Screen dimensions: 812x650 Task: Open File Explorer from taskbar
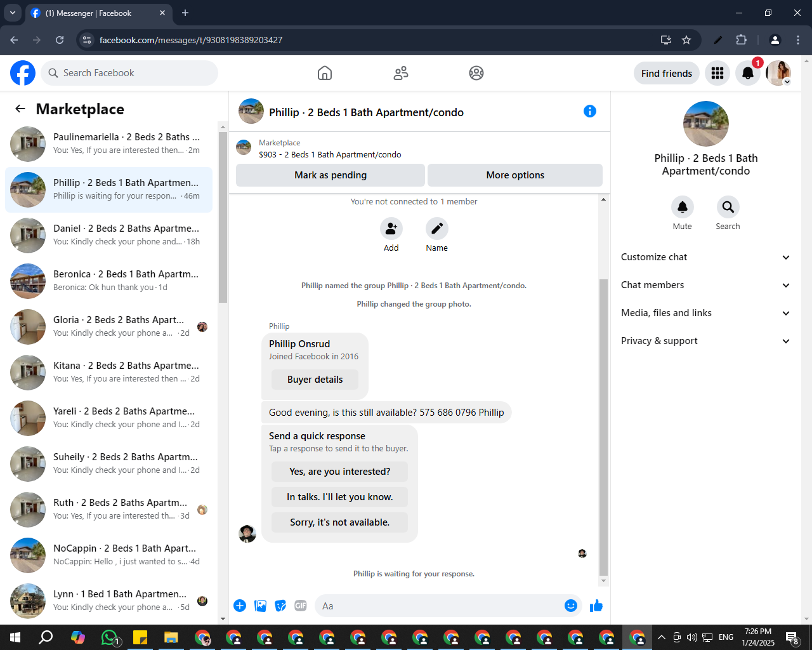tap(171, 637)
